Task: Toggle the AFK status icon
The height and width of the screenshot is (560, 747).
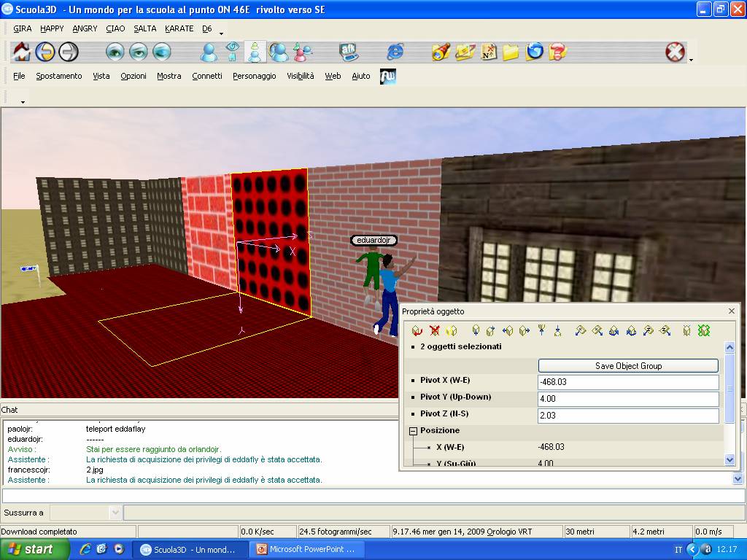Action: point(349,52)
